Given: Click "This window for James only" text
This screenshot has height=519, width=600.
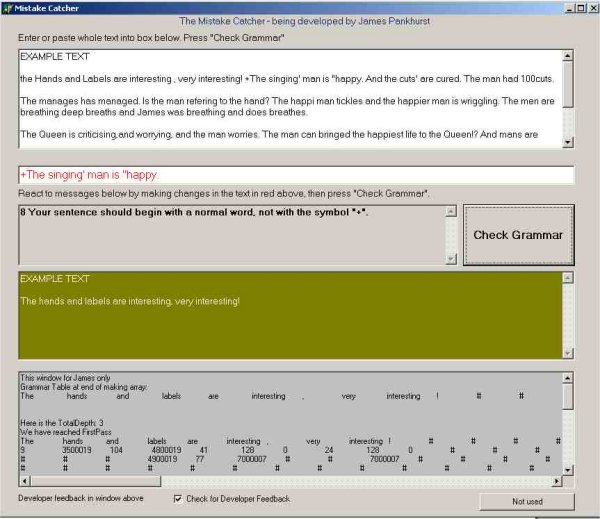Looking at the screenshot, I should (x=65, y=378).
